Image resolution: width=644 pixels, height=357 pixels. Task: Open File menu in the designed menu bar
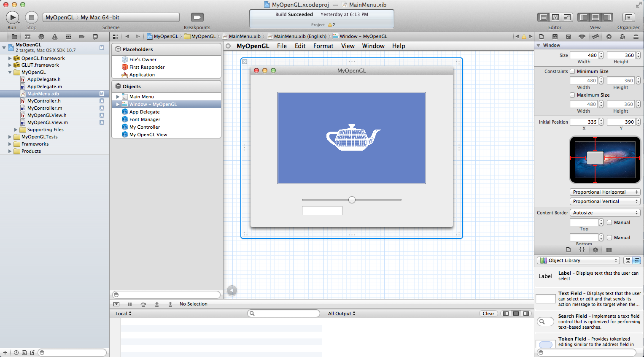(x=282, y=46)
